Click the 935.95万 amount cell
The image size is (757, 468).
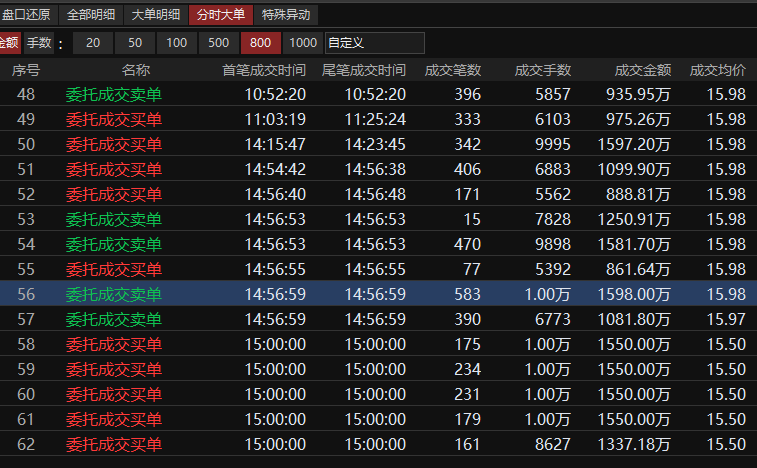(x=638, y=94)
